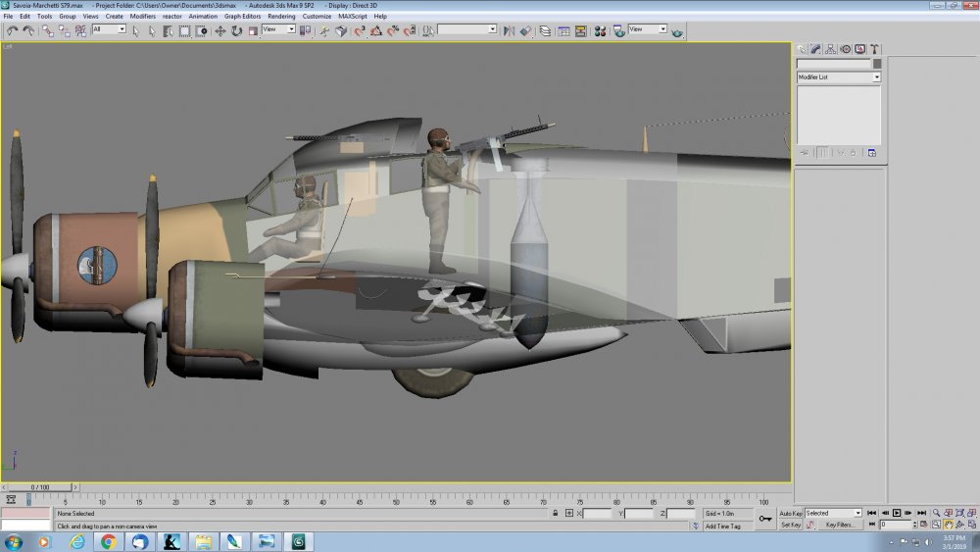980x552 pixels.
Task: Open Curve Editor from toolbar
Action: pos(563,30)
